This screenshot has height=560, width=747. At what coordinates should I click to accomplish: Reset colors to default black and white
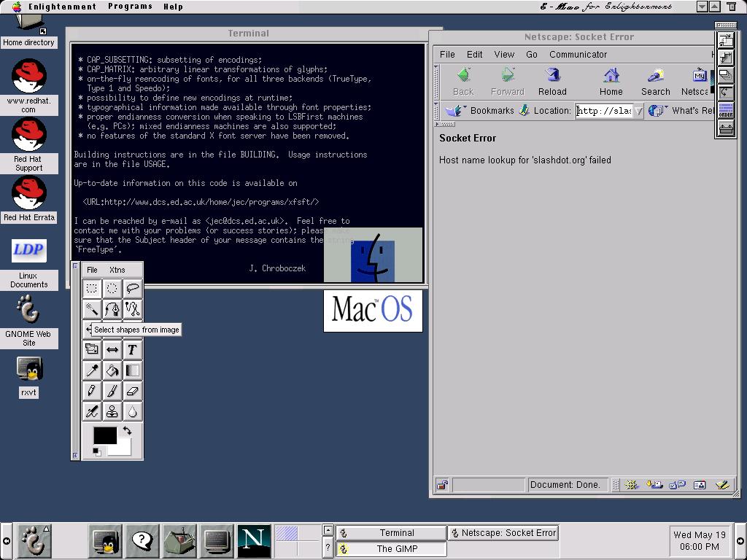click(96, 453)
